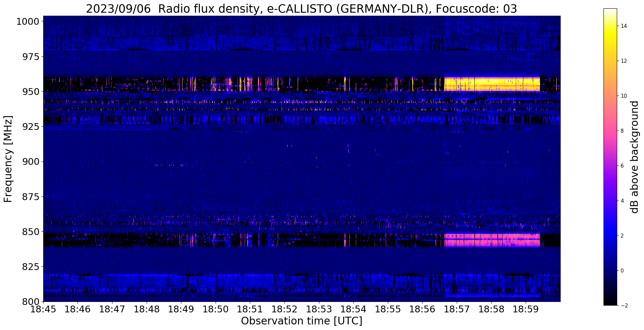Click the plot title mentioning e-CALLISTO GERMANY-DLR
This screenshot has height=330, width=644.
click(301, 9)
